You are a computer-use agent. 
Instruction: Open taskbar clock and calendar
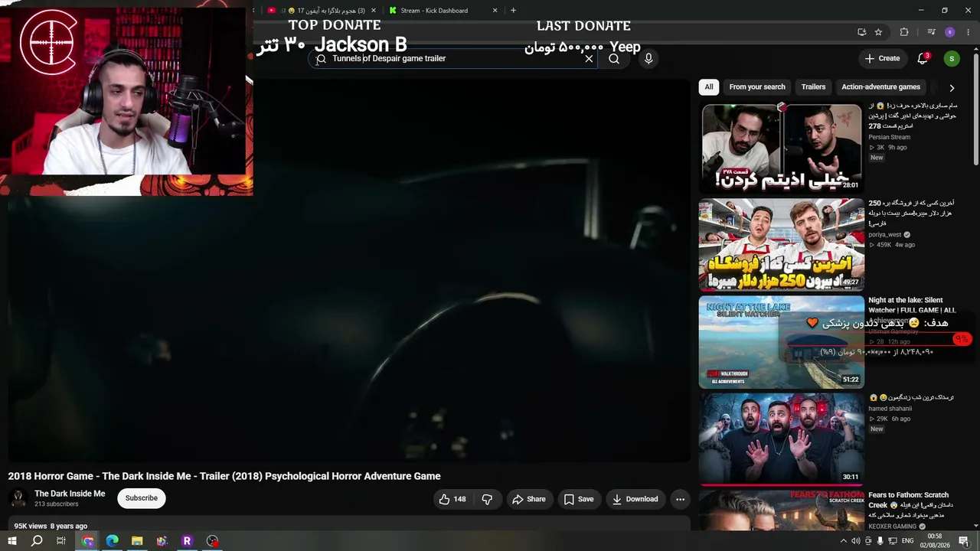[935, 541]
